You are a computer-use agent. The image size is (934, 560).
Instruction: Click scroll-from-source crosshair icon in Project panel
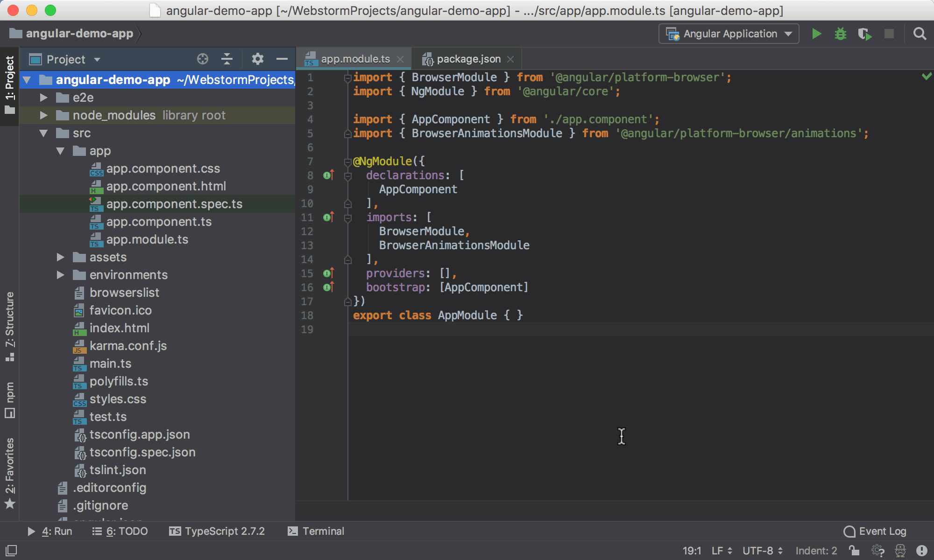tap(203, 59)
